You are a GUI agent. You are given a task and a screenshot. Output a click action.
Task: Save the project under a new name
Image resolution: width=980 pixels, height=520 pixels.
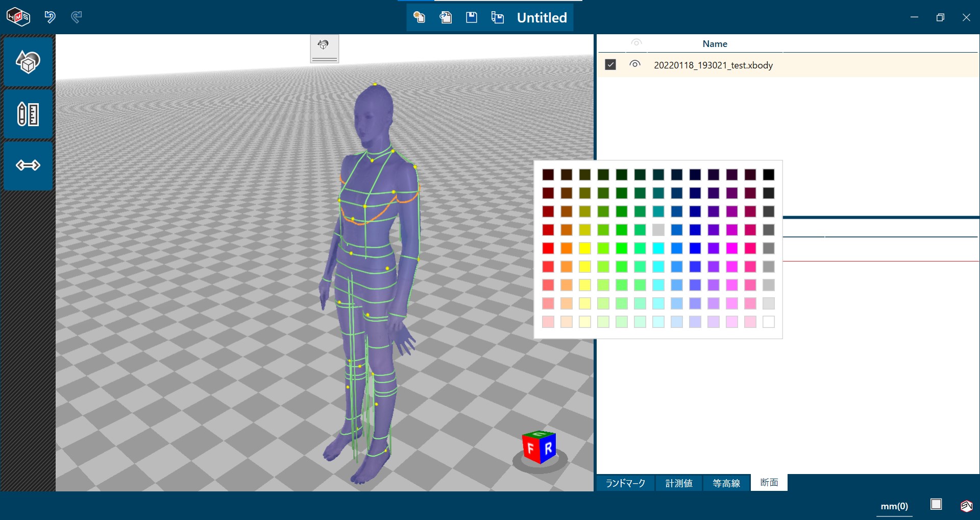[498, 17]
